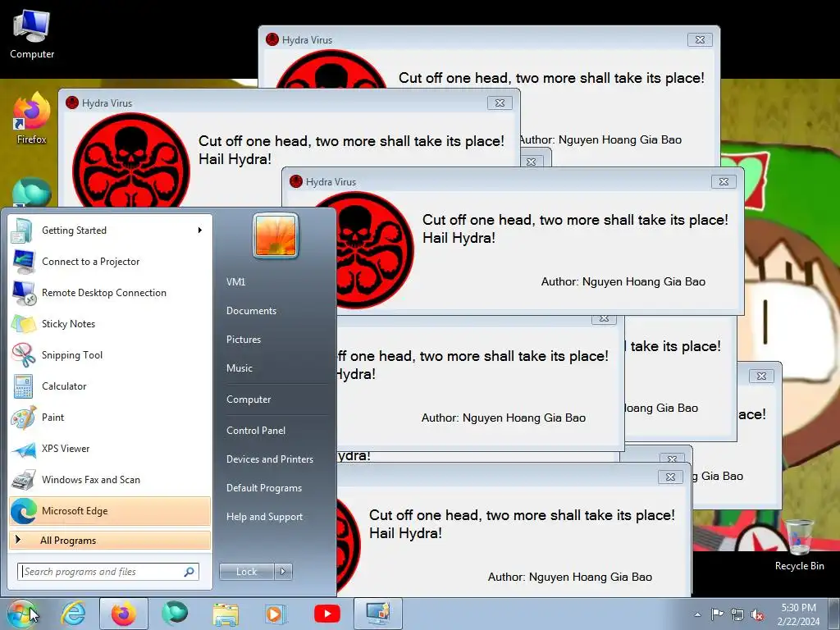Viewport: 840px width, 630px height.
Task: Open the teal globe browser taskbar icon
Action: (175, 614)
